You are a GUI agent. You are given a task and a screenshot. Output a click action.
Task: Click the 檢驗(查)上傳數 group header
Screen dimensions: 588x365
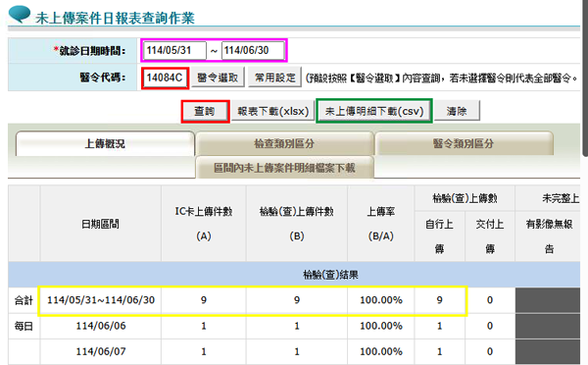(x=465, y=198)
